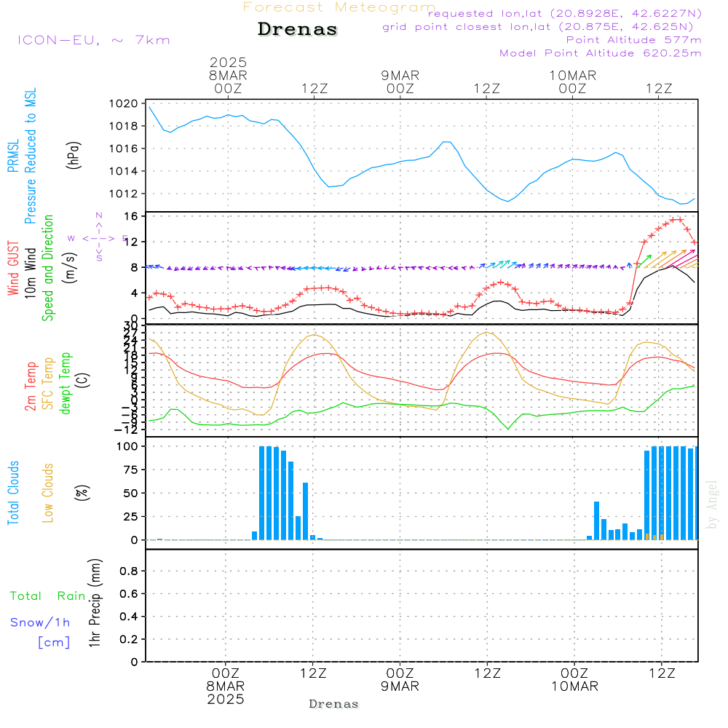
Task: Select '9MAR' label above the pressure chart
Action: (400, 75)
